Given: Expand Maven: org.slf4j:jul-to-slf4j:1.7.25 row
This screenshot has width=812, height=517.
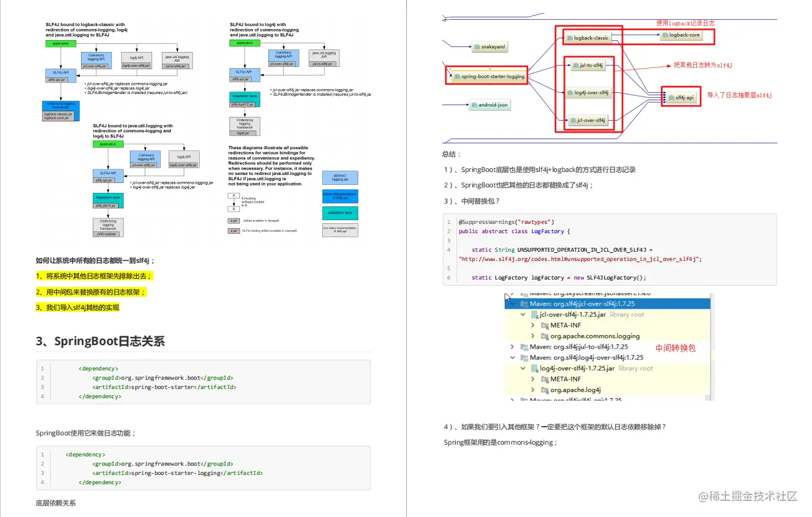Looking at the screenshot, I should click(x=512, y=347).
